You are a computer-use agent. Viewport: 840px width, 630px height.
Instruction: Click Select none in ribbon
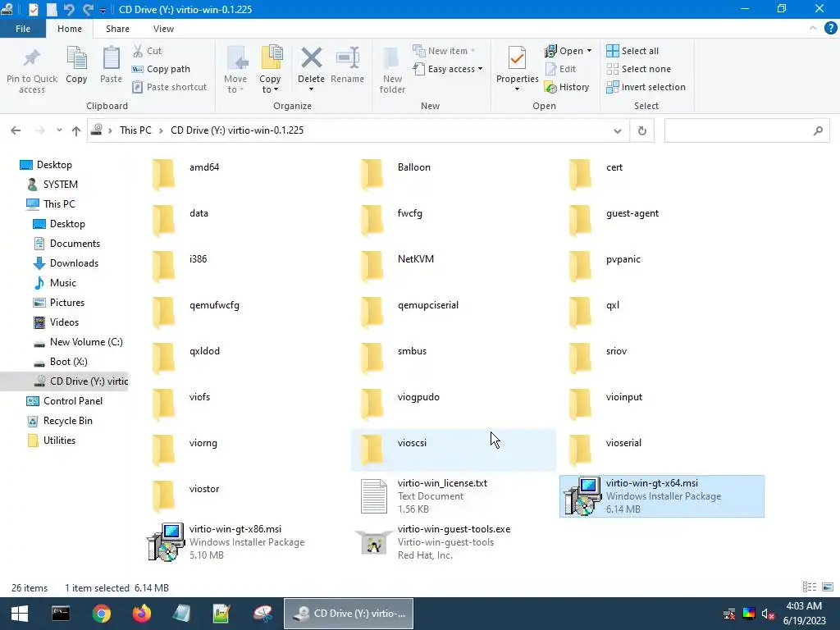pos(638,69)
